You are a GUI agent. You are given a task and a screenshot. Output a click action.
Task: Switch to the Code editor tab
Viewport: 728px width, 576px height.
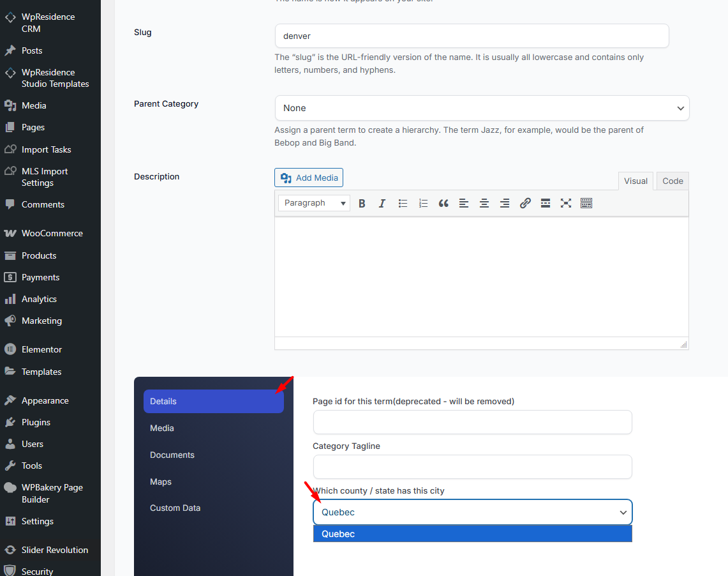[672, 181]
